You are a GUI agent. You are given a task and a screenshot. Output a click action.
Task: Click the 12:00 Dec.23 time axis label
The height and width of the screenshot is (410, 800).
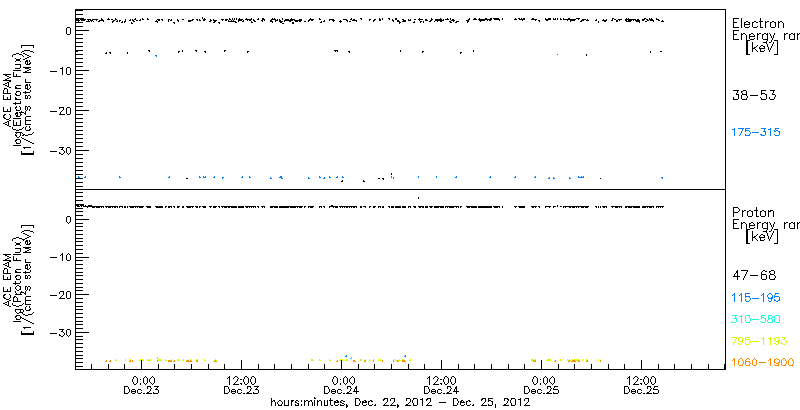point(241,387)
